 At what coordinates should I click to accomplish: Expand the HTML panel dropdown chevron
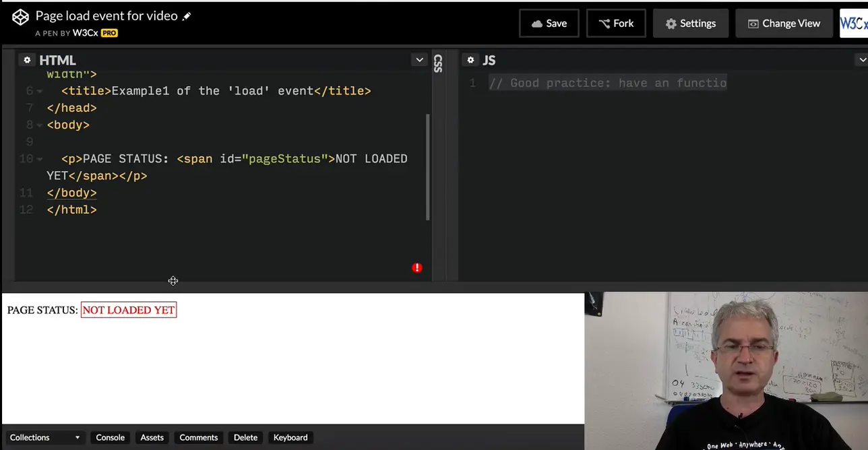tap(419, 60)
